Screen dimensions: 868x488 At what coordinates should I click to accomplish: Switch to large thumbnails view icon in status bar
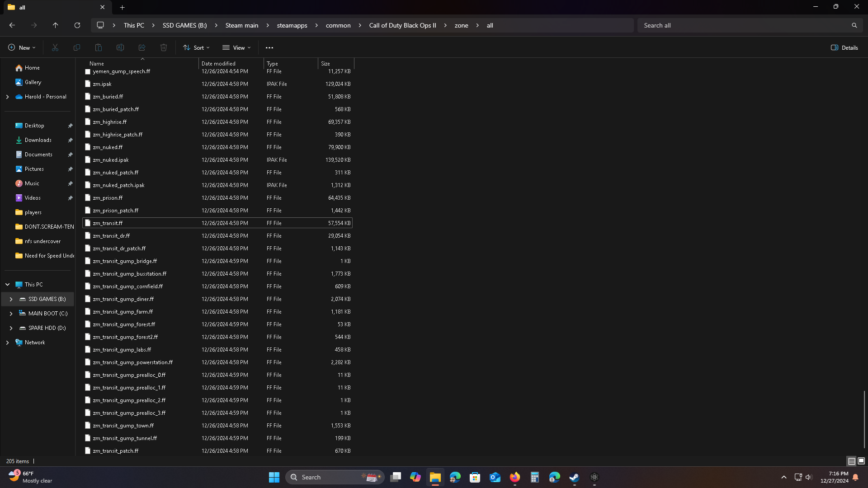pos(861,461)
